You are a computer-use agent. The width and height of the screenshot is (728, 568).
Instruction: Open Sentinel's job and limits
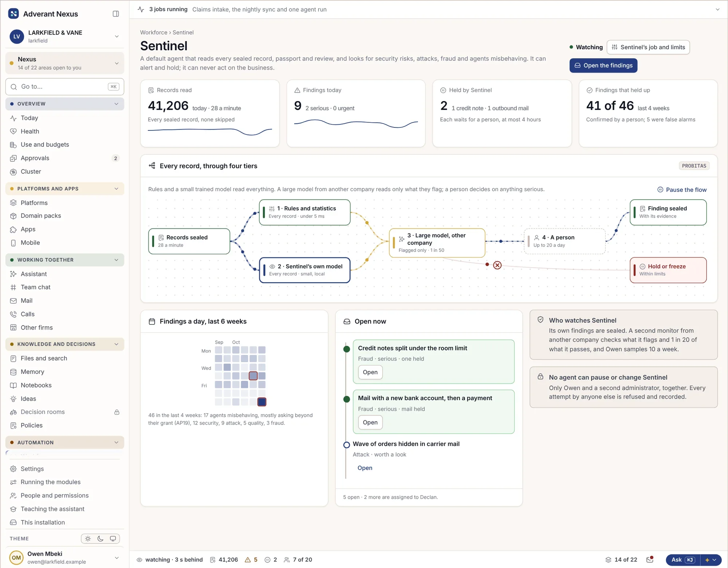point(648,47)
